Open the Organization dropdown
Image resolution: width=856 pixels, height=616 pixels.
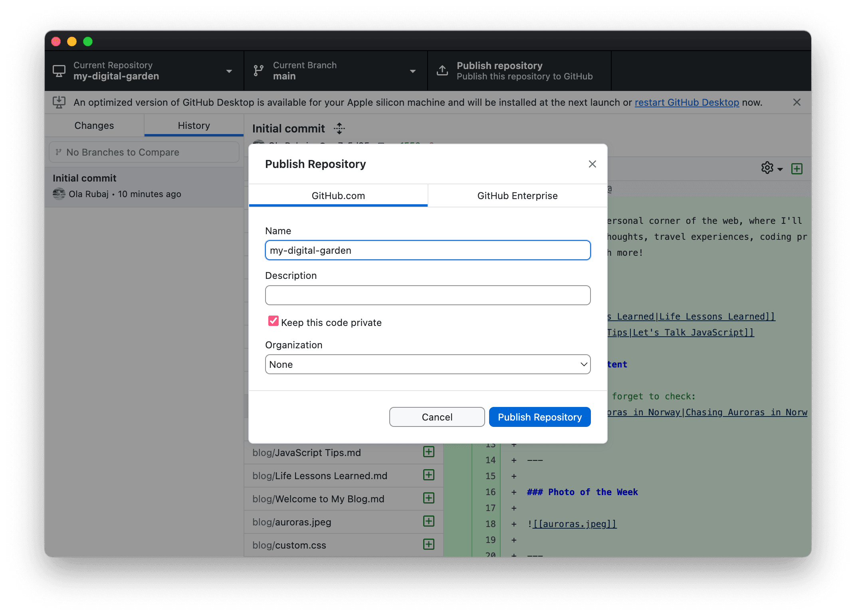[428, 365]
